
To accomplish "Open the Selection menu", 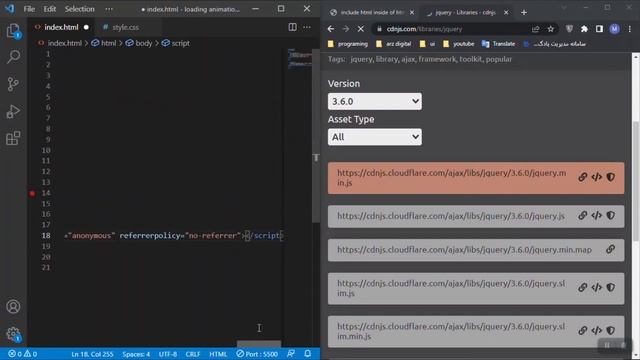I will point(79,9).
